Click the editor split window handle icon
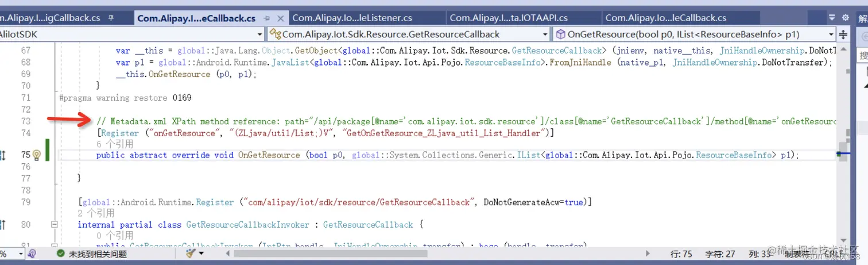This screenshot has height=265, width=868. [x=843, y=34]
